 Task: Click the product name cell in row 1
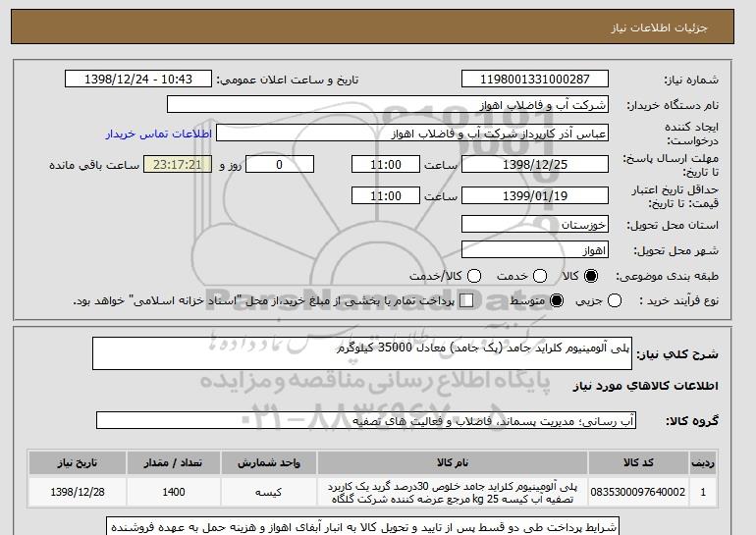[453, 492]
